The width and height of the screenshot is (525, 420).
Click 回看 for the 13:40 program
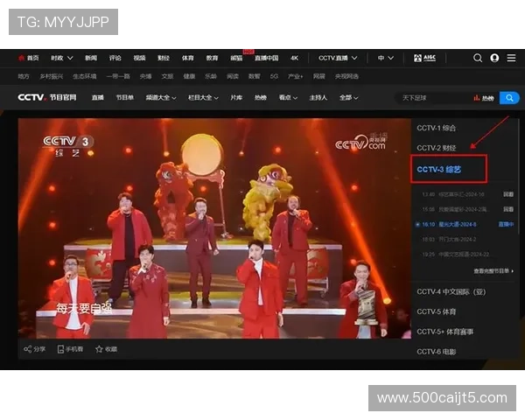(x=507, y=194)
